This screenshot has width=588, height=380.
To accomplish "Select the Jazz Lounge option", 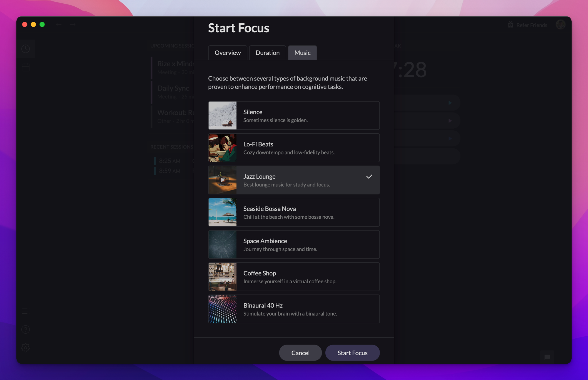I will click(294, 180).
